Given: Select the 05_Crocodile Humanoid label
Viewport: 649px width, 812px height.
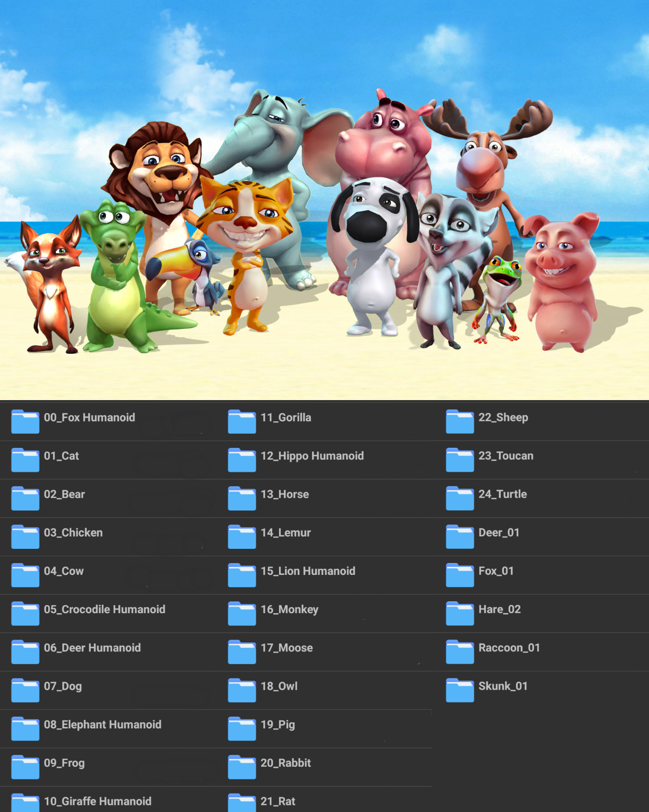Looking at the screenshot, I should (104, 609).
